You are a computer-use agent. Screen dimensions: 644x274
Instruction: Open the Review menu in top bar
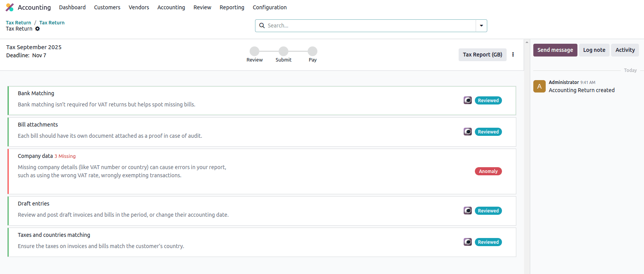[202, 7]
